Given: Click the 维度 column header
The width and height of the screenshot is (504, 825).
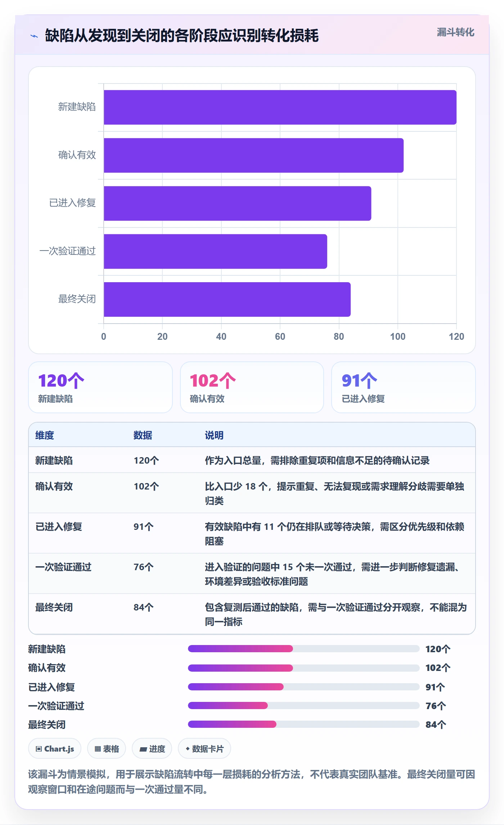Looking at the screenshot, I should click(45, 435).
